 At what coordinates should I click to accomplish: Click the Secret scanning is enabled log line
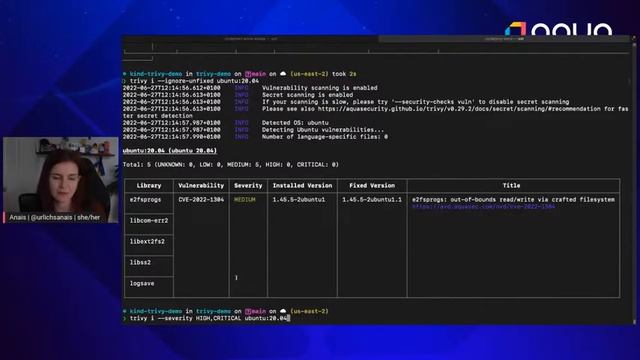(x=238, y=95)
